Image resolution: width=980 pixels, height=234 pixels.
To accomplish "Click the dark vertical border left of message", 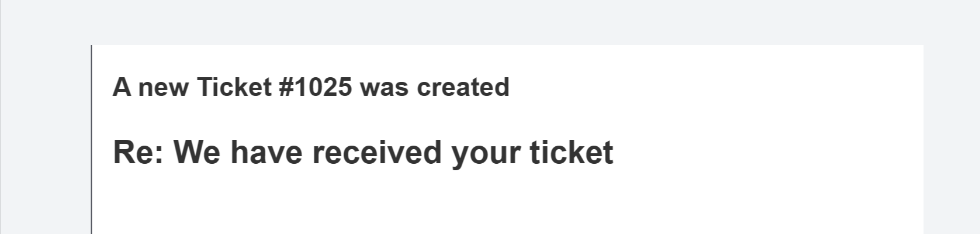I will [x=92, y=140].
